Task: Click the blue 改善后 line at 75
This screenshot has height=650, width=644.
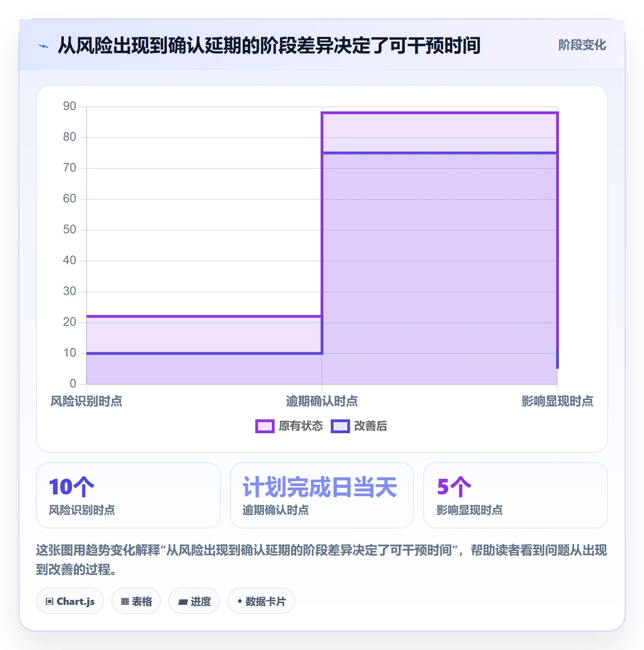Action: coord(440,153)
